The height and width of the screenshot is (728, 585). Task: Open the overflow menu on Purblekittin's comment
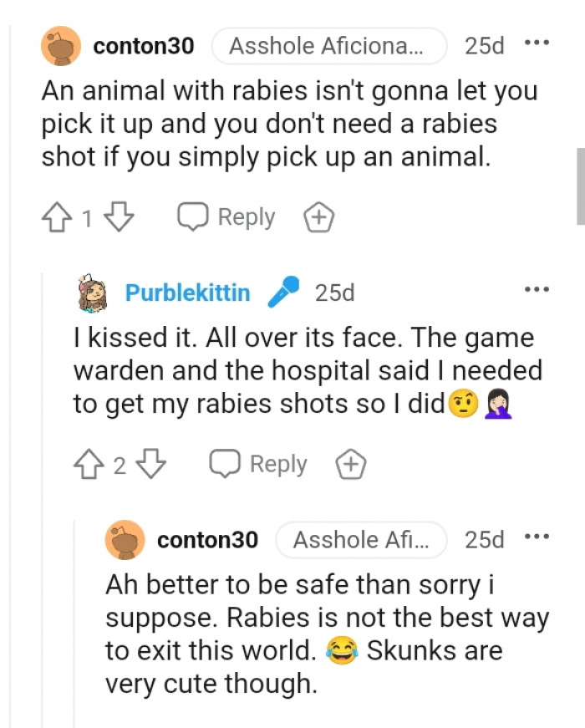point(538,288)
